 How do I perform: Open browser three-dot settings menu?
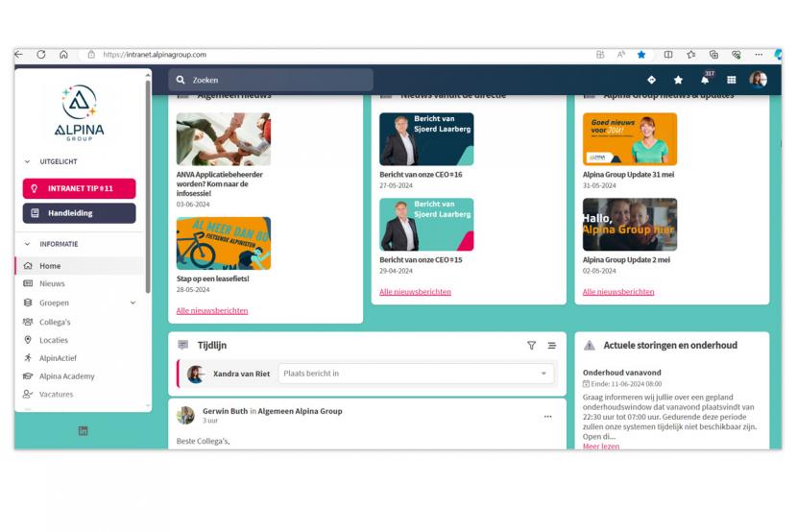(759, 55)
